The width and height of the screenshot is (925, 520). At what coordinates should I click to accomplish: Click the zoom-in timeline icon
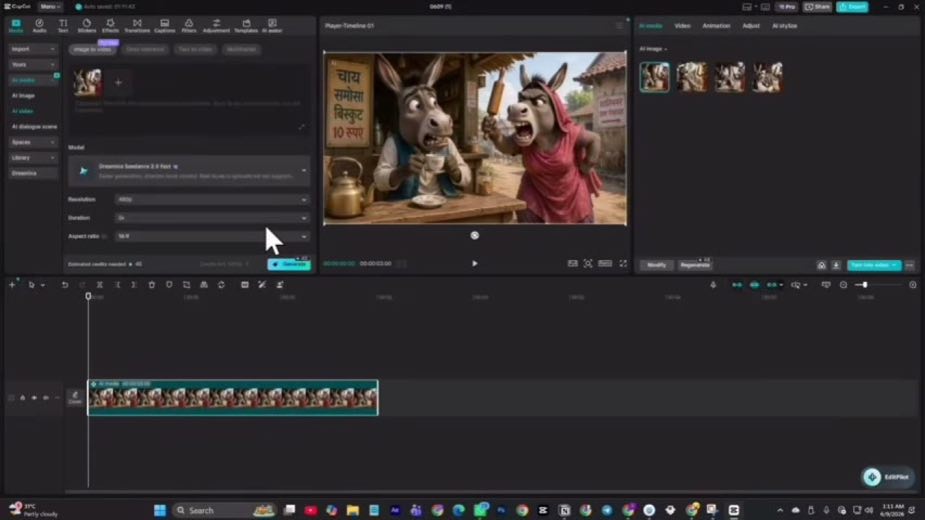tap(913, 285)
